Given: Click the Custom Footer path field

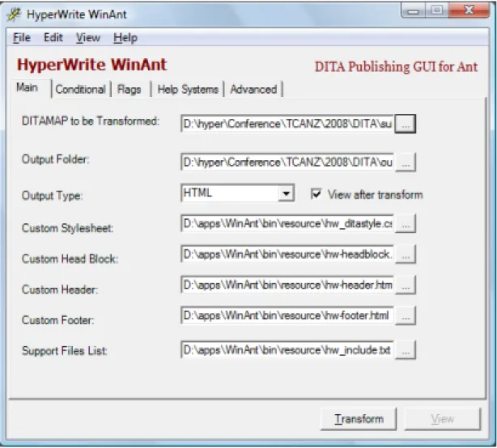Looking at the screenshot, I should pyautogui.click(x=287, y=316).
